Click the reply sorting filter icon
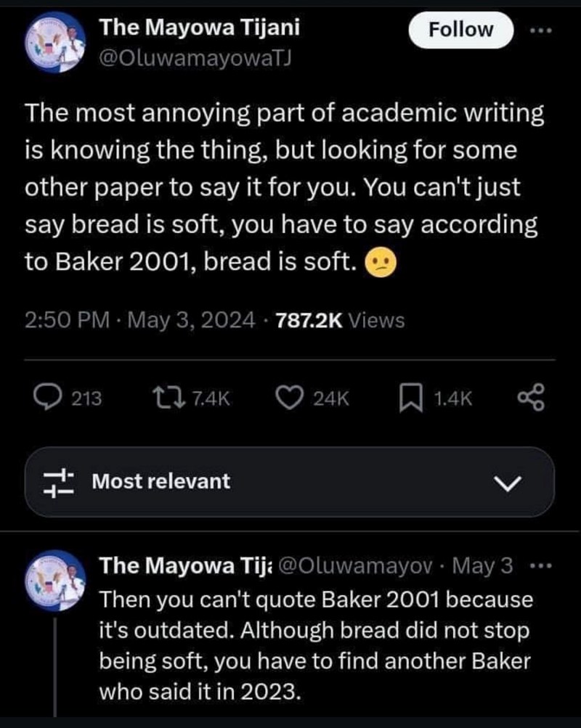Viewport: 581px width, 728px height. [x=58, y=481]
